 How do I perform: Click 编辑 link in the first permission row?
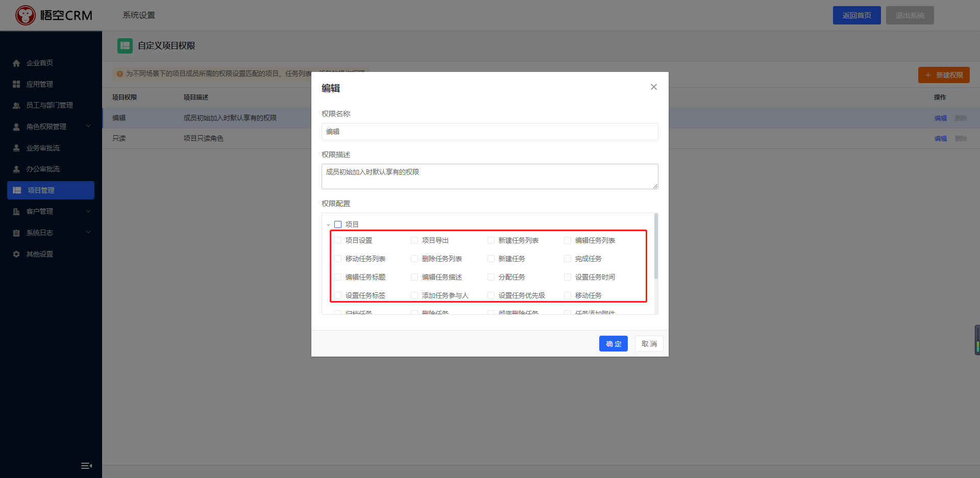point(941,118)
